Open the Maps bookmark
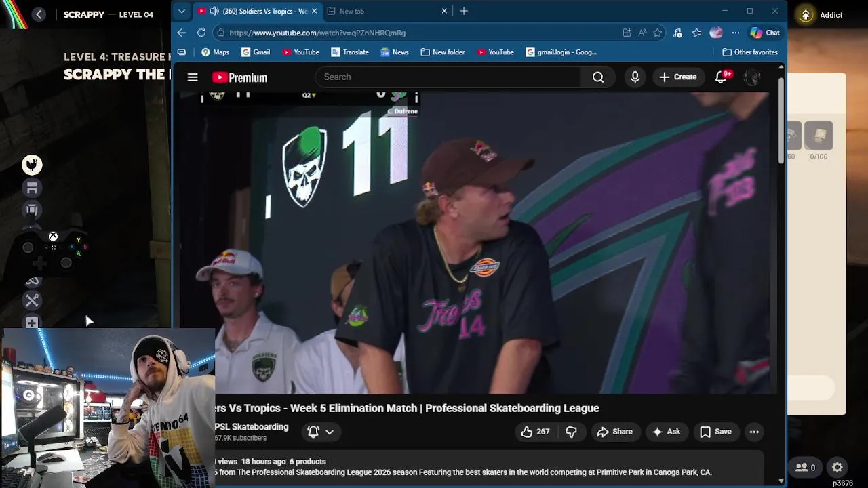 (215, 52)
